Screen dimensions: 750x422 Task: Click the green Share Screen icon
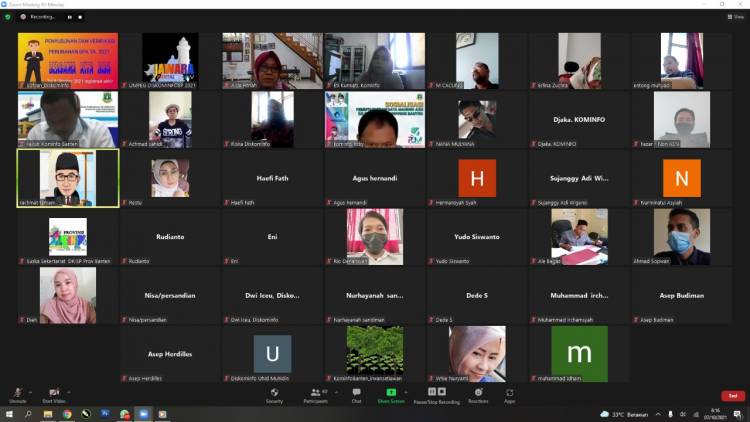(391, 394)
